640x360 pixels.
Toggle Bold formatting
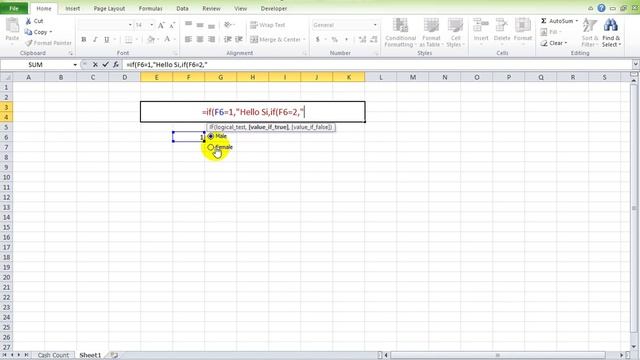pyautogui.click(x=84, y=40)
